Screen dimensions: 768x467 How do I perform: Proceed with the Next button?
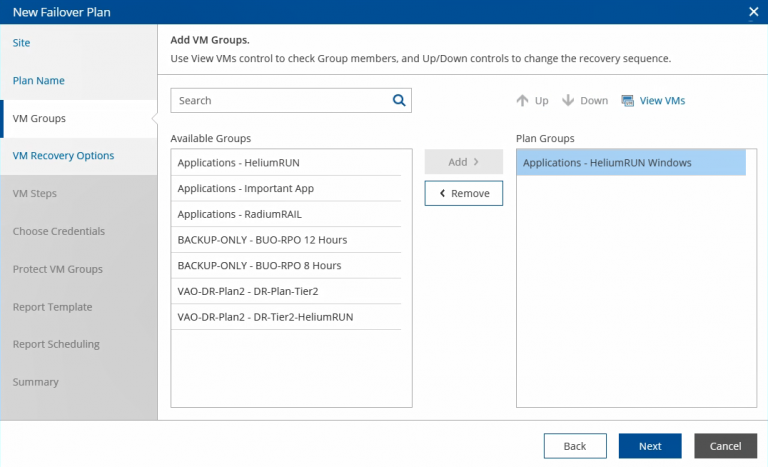[x=650, y=446]
